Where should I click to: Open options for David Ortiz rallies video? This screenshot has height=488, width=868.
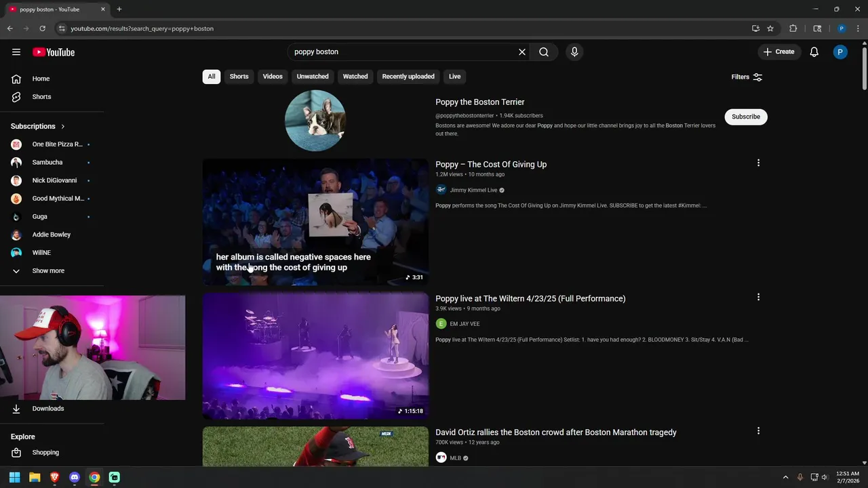[758, 431]
